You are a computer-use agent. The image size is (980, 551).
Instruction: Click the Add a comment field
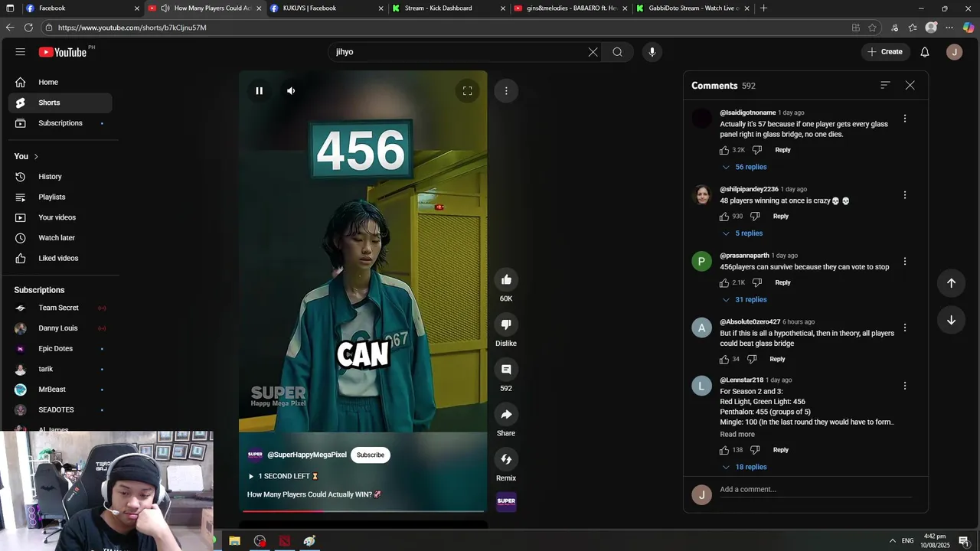pos(815,490)
